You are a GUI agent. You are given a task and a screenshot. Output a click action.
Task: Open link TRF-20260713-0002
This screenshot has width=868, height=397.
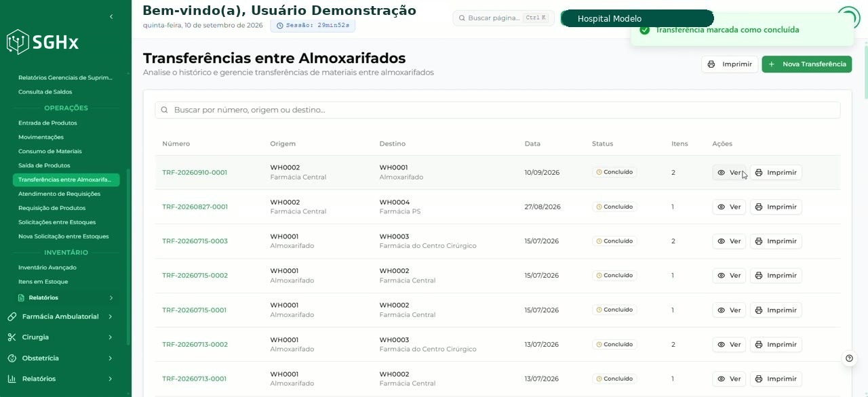tap(195, 345)
